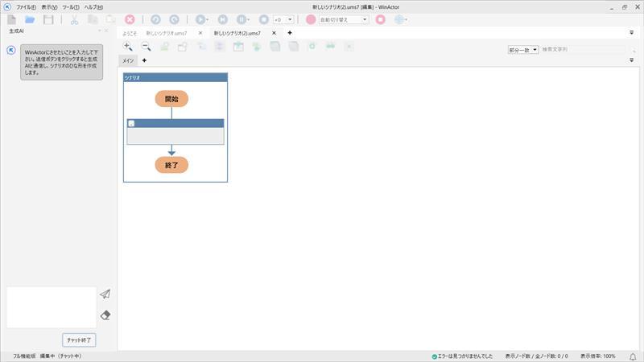Screen dimensions: 644x362
Task: Open the 部分一致 search mode dropdown
Action: tap(523, 50)
